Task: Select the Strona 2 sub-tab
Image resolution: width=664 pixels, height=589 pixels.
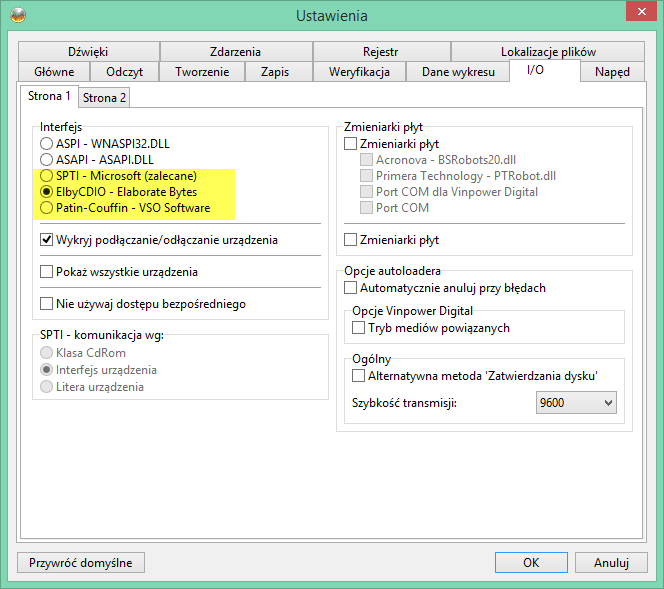Action: click(x=104, y=98)
